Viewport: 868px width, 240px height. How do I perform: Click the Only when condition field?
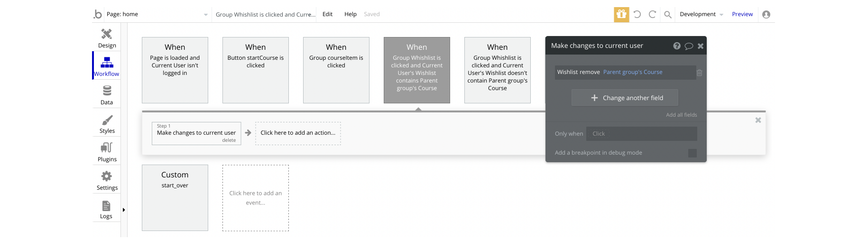pyautogui.click(x=641, y=134)
